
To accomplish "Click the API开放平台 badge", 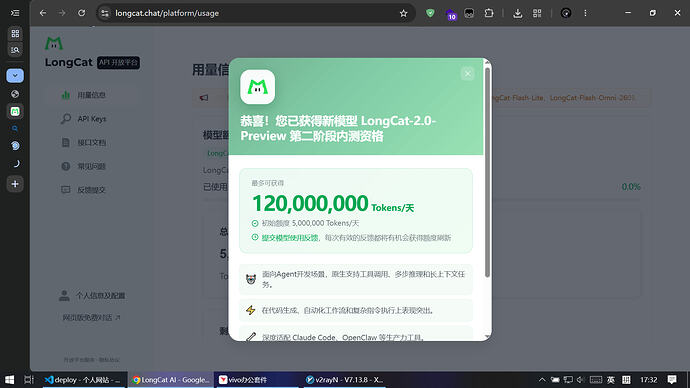I will (x=118, y=62).
